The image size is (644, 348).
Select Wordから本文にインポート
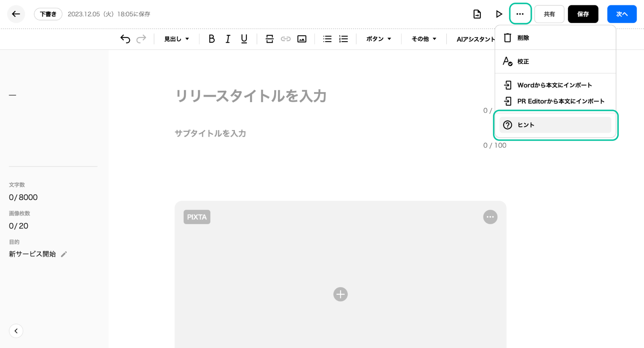pyautogui.click(x=555, y=85)
